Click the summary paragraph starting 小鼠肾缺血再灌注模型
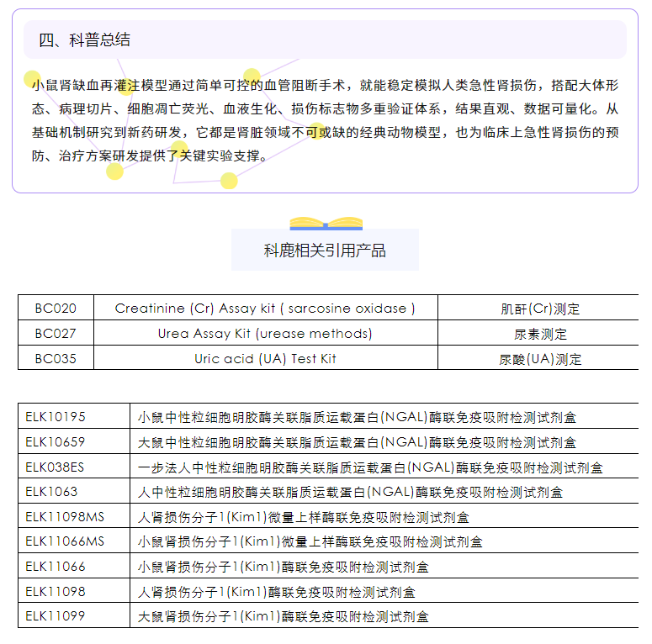This screenshot has height=644, width=652. coord(326,120)
